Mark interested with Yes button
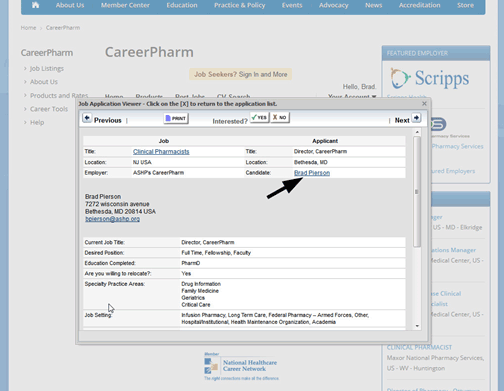This screenshot has width=504, height=391. point(259,118)
